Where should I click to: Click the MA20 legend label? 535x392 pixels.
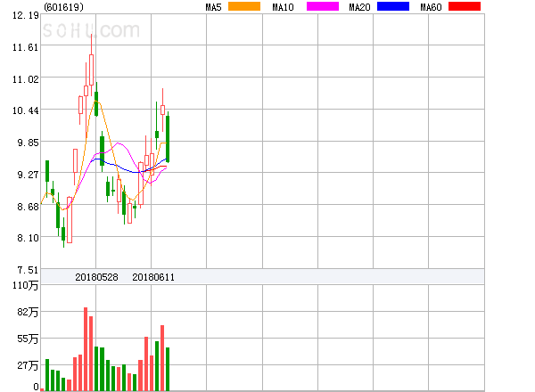coord(359,7)
